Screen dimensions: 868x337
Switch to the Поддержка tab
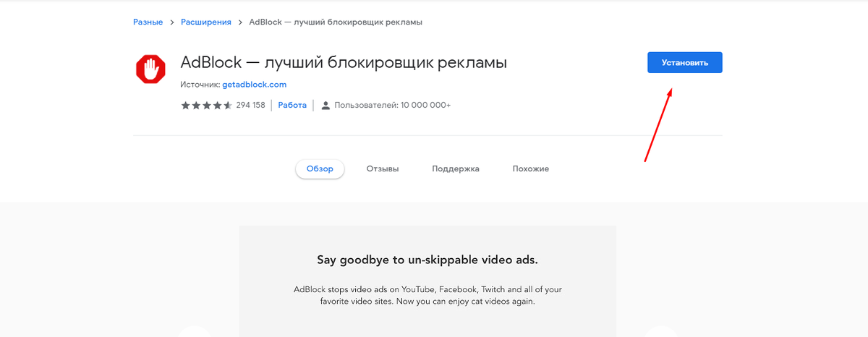pyautogui.click(x=456, y=168)
